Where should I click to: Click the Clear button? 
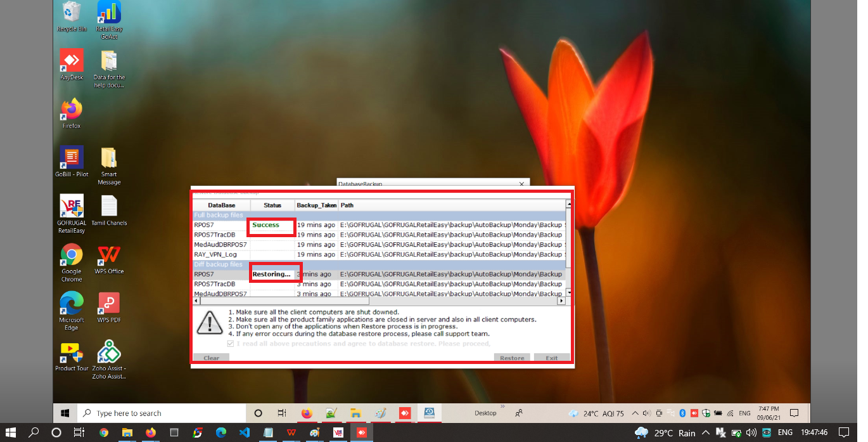click(212, 358)
